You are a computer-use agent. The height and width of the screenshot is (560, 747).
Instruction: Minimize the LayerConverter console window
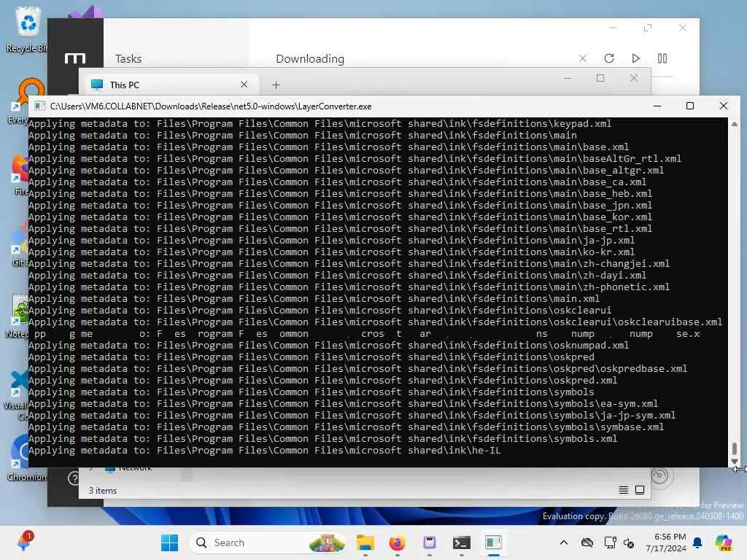657,106
